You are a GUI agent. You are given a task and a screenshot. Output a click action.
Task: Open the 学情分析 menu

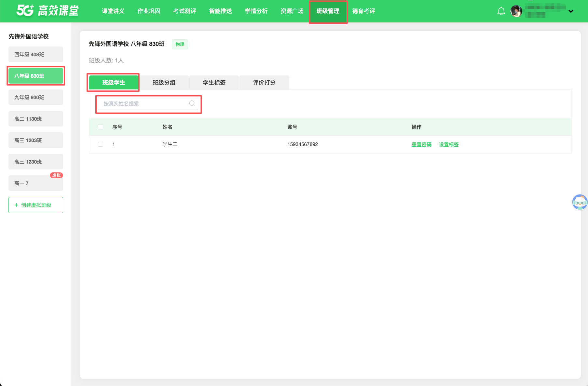256,11
